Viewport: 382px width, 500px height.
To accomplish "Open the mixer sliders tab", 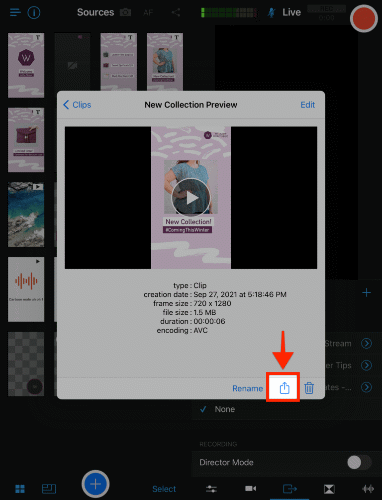I will click(x=211, y=489).
